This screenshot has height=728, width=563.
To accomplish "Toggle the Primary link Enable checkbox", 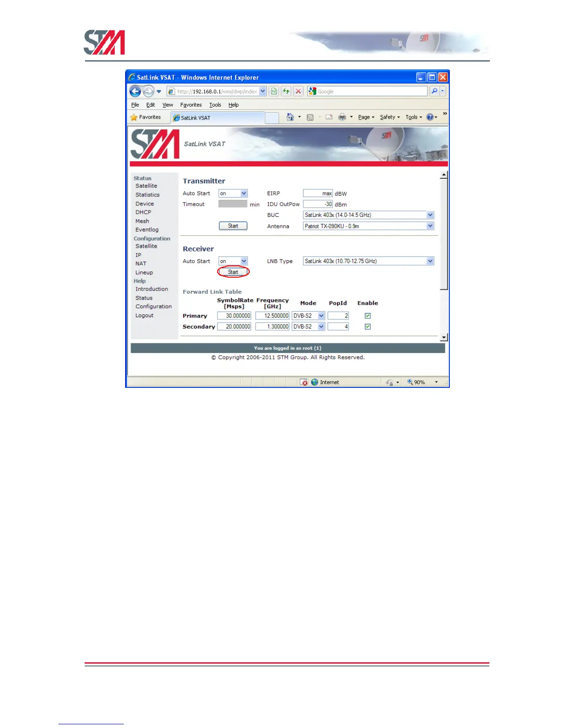I will point(368,316).
